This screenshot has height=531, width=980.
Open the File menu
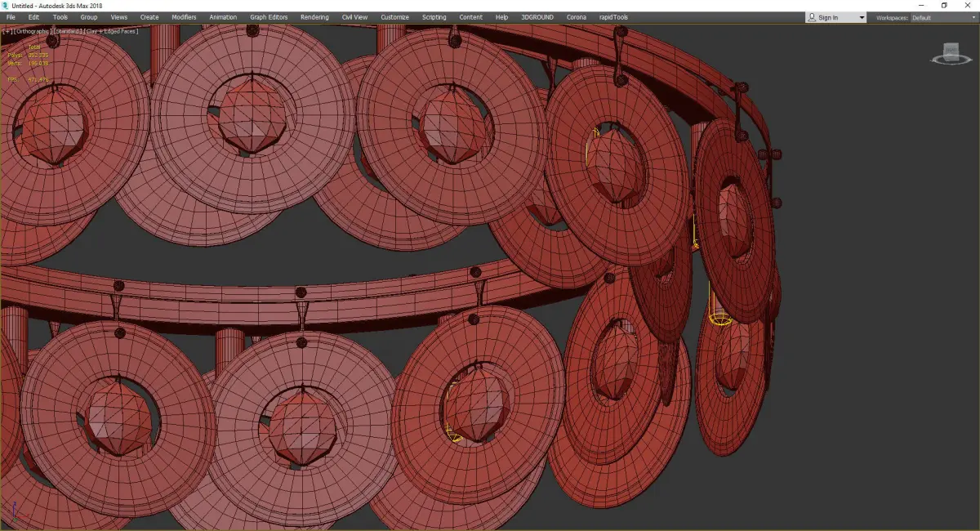(x=11, y=17)
